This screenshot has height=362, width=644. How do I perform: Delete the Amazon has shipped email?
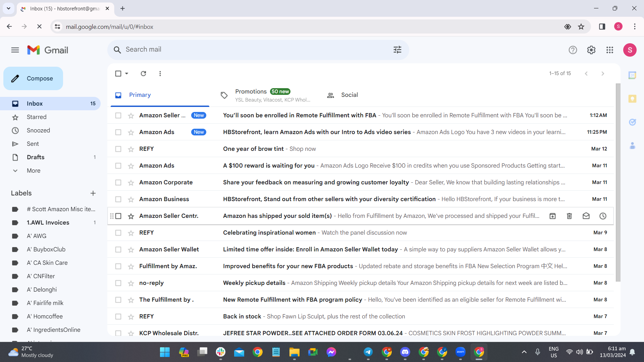[x=569, y=216]
